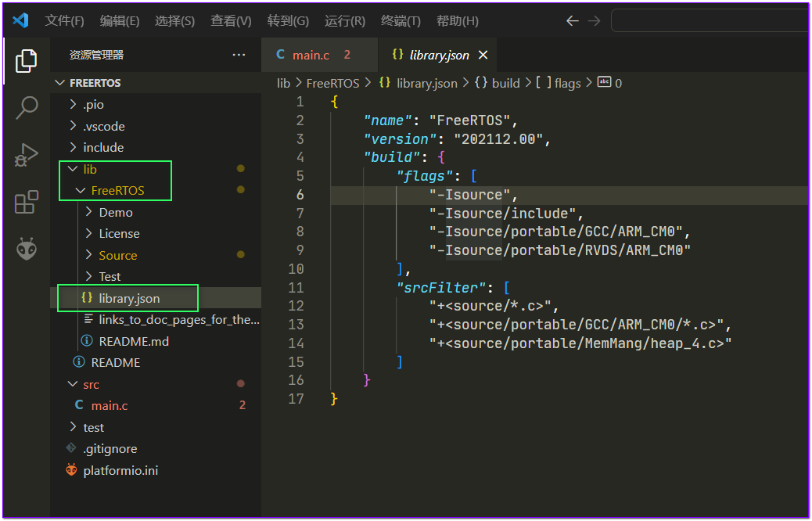This screenshot has width=812, height=521.
Task: Open the 转到(G) menu
Action: pos(288,20)
